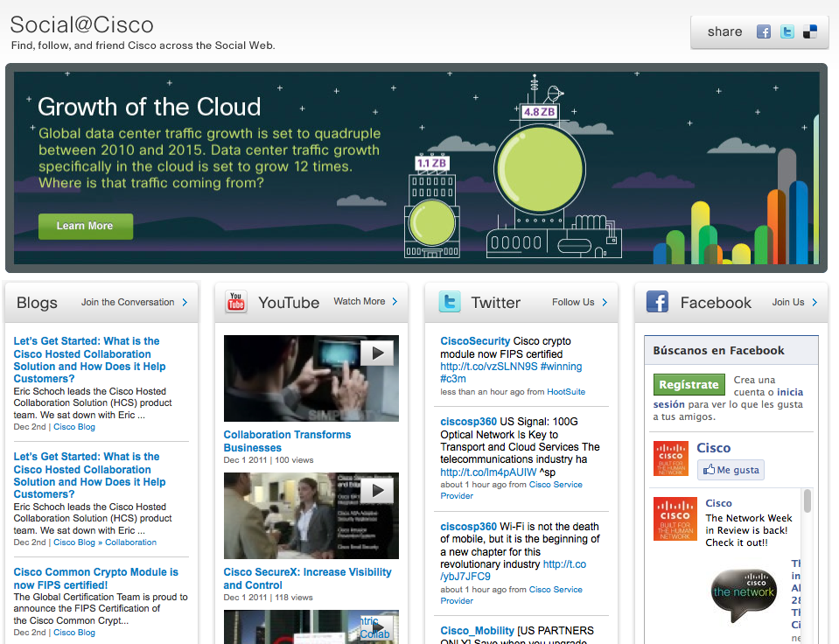Screen dimensions: 839x644
Task: Click the Join Us chevron arrow
Action: click(815, 303)
